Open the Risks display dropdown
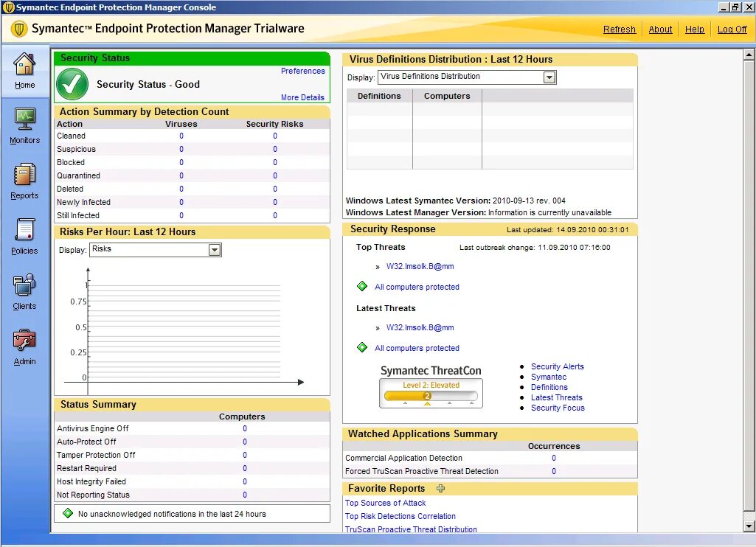 click(x=215, y=250)
